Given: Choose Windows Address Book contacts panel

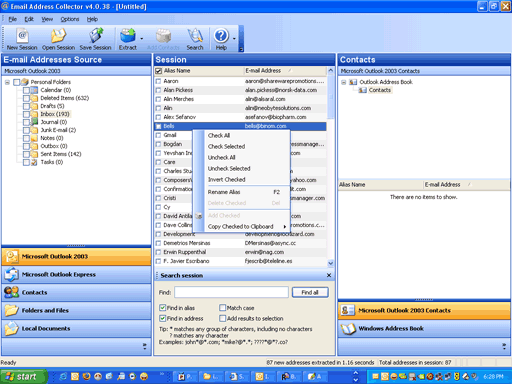Looking at the screenshot, I should (x=424, y=328).
